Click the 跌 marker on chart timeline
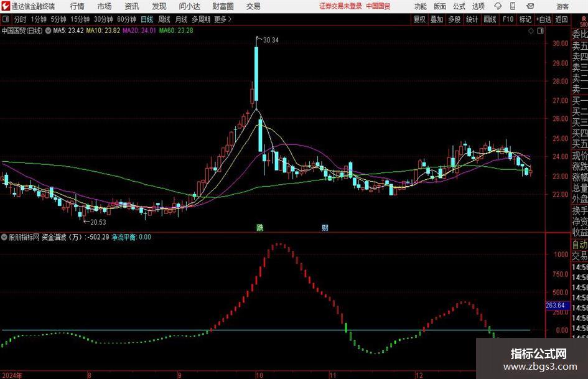 (260, 228)
